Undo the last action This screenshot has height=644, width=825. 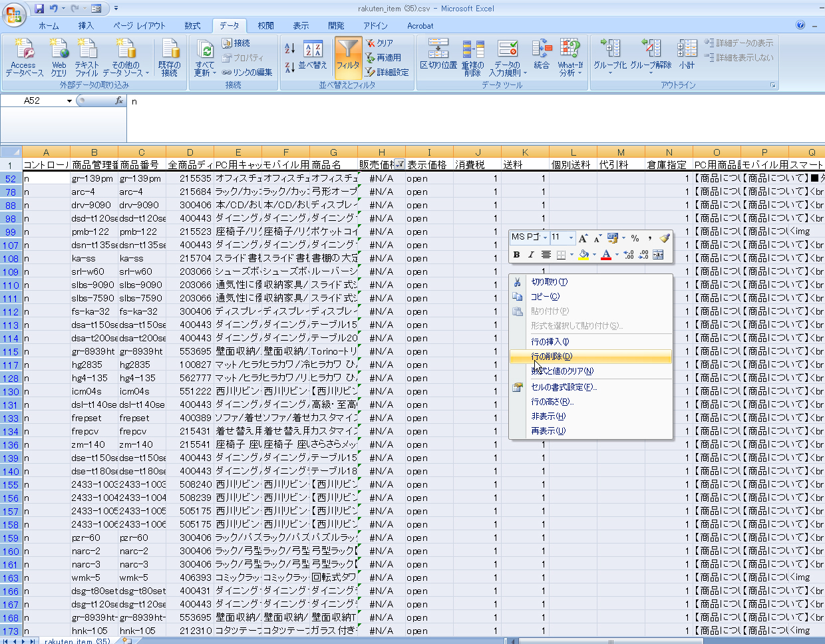pos(54,9)
